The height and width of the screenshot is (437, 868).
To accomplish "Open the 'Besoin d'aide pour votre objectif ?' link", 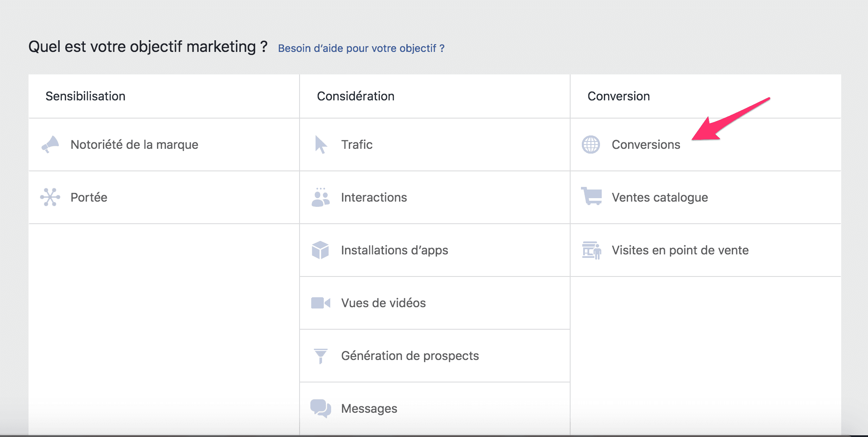I will coord(361,48).
